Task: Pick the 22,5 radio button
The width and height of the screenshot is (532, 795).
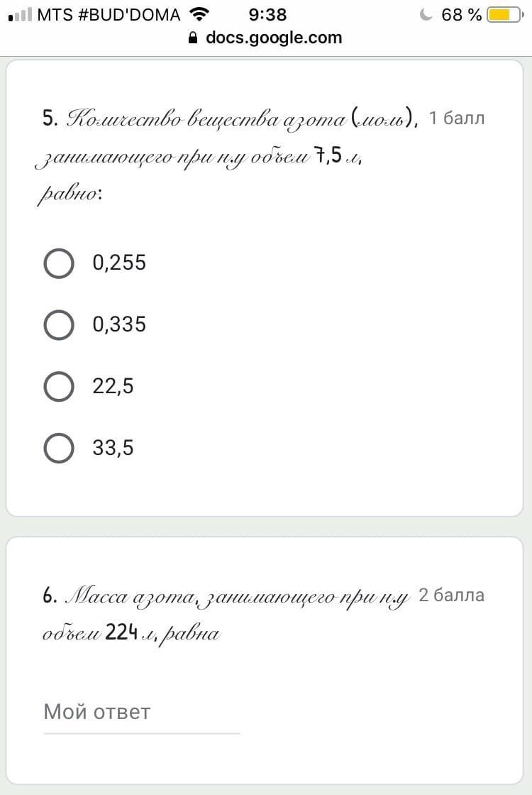Action: pos(59,387)
